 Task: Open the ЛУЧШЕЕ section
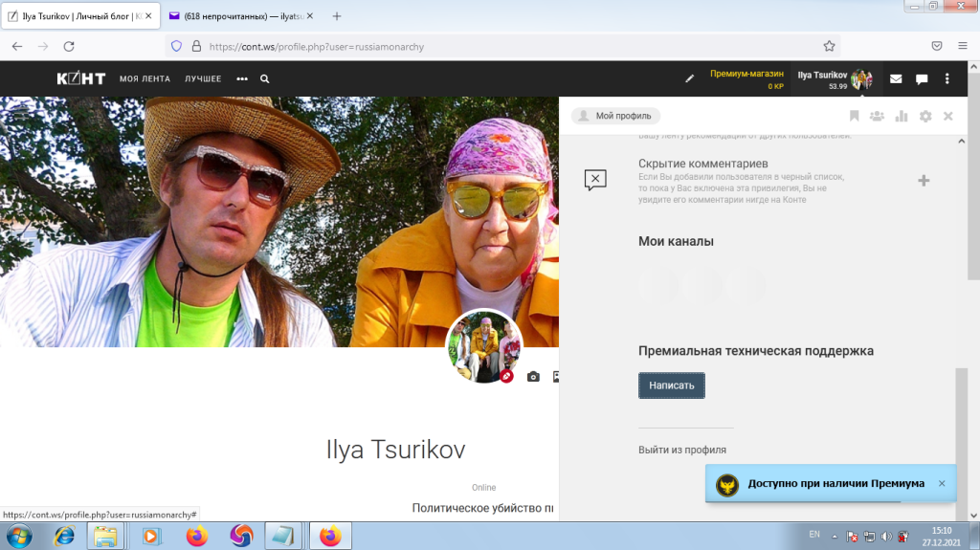tap(203, 79)
